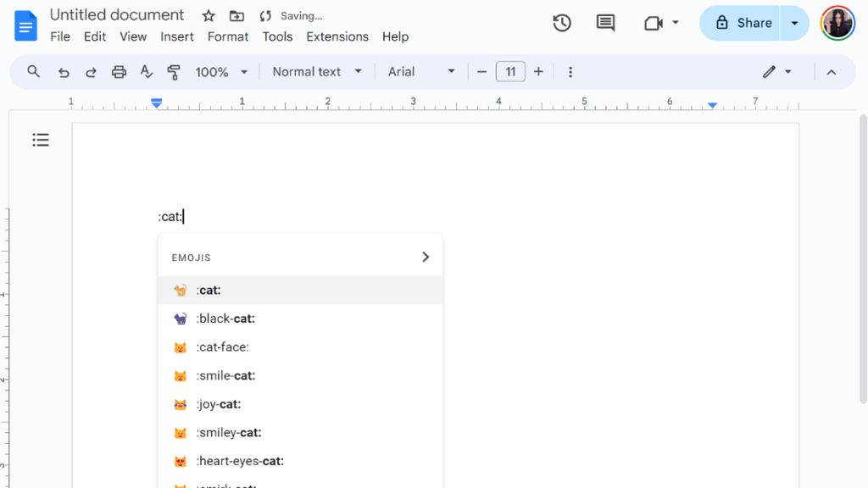868x488 pixels.
Task: Open the Extensions menu
Action: 337,36
